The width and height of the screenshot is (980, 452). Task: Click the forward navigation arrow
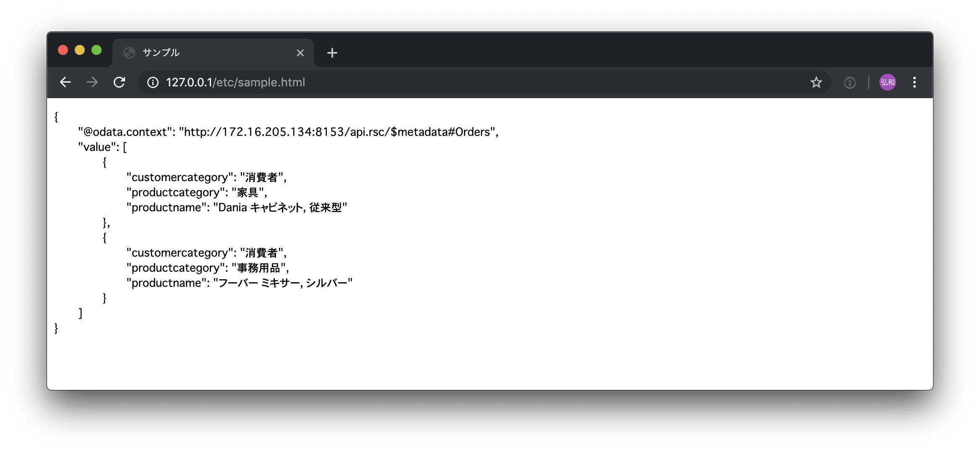(x=92, y=82)
